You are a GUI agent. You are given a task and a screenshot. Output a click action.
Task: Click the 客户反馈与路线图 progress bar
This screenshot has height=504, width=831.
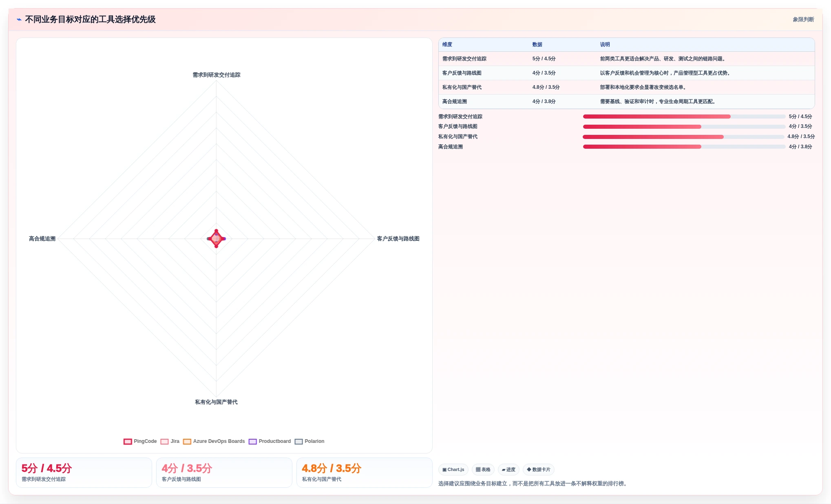(x=684, y=127)
